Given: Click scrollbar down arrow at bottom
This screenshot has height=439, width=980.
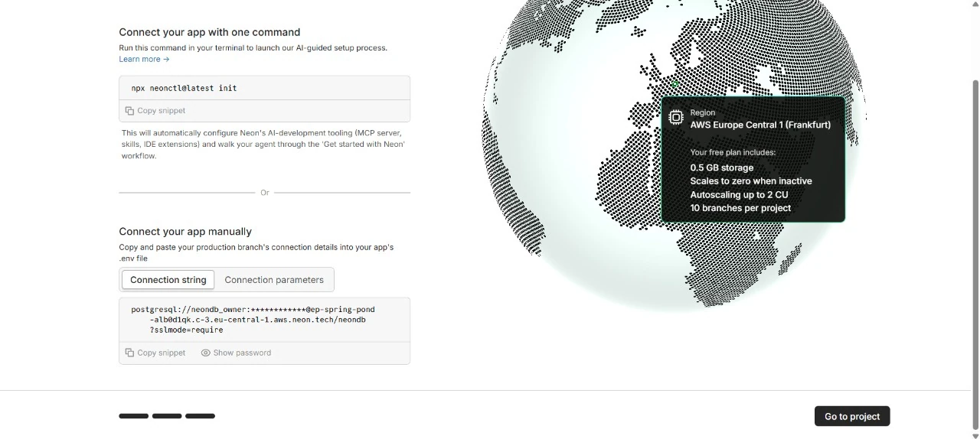Looking at the screenshot, I should click(975, 435).
